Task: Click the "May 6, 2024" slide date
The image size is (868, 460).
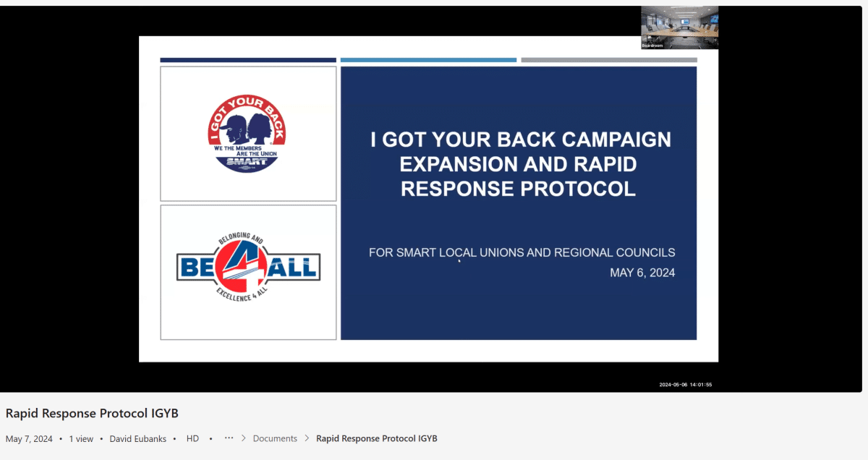Action: coord(642,273)
